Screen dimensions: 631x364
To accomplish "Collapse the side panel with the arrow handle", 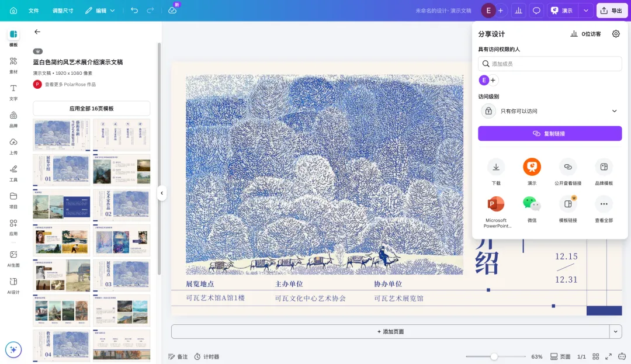I will coord(162,193).
